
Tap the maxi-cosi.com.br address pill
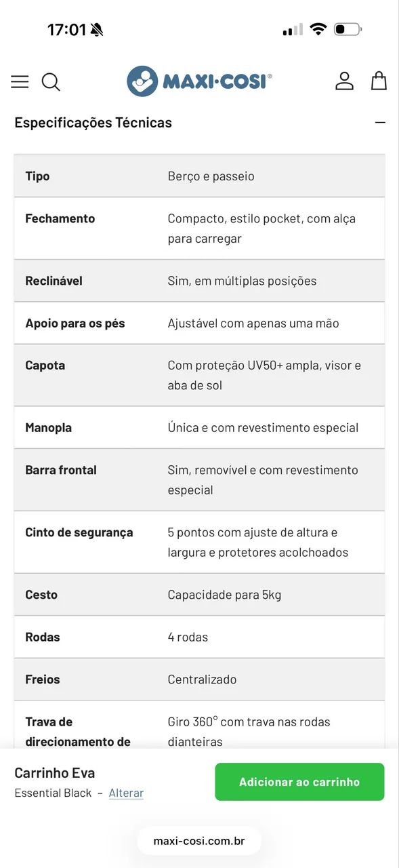(199, 841)
